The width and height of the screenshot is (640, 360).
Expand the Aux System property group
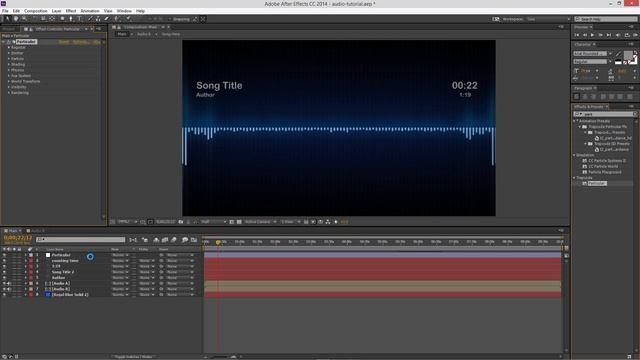point(9,76)
